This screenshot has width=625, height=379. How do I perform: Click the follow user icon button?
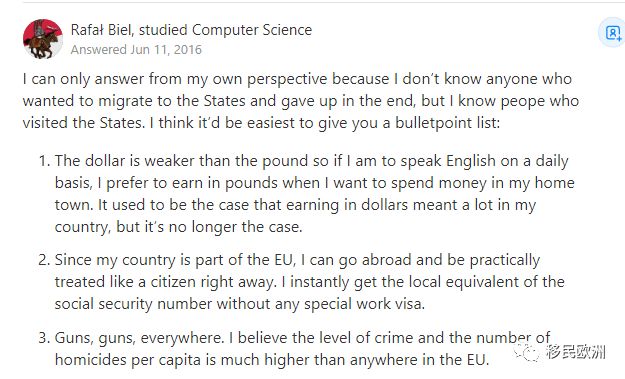[613, 33]
